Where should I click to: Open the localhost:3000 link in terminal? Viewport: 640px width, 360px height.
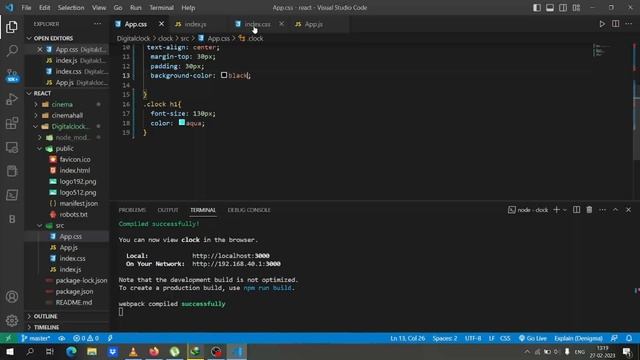tap(231, 256)
